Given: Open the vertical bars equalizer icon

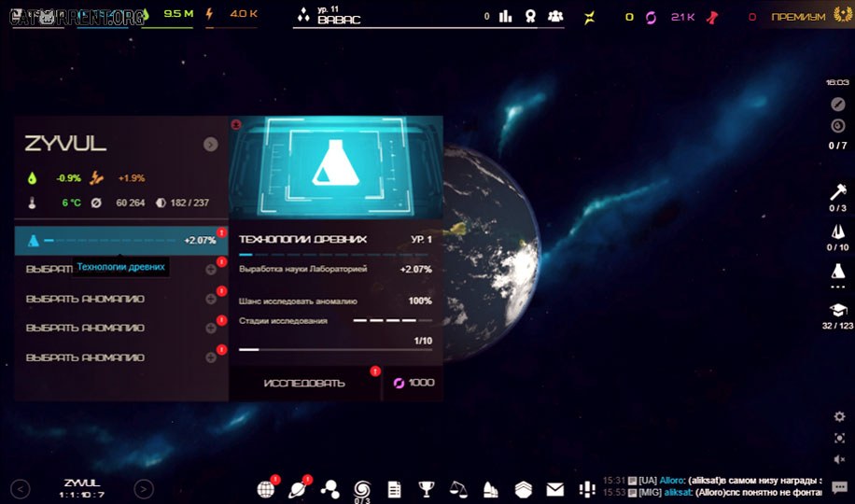Looking at the screenshot, I should click(587, 489).
